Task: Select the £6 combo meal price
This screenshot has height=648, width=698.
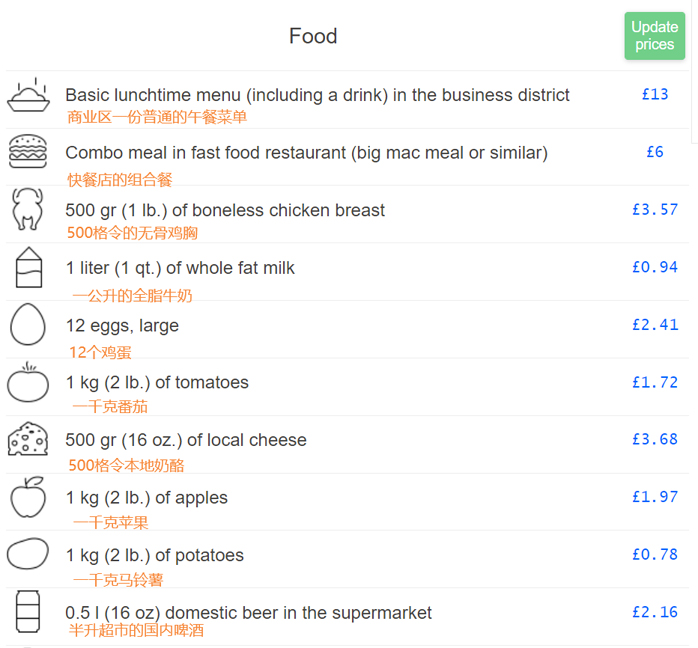Action: pos(655,152)
